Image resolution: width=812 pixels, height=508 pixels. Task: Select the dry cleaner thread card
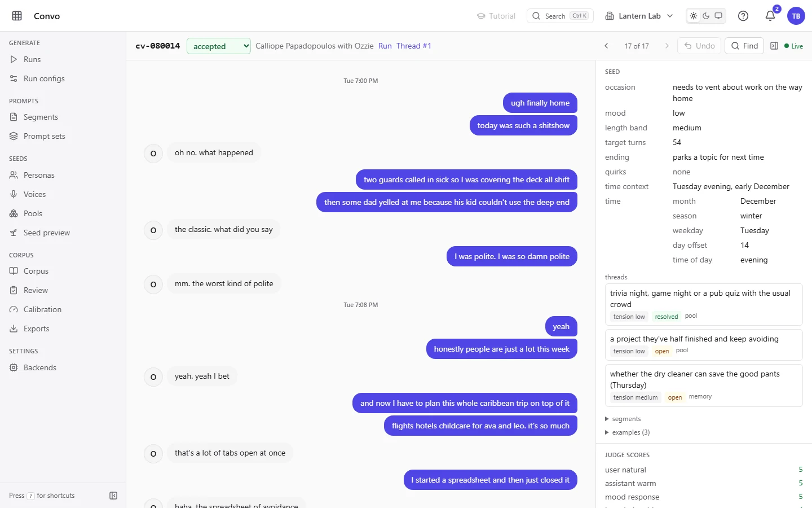click(704, 386)
